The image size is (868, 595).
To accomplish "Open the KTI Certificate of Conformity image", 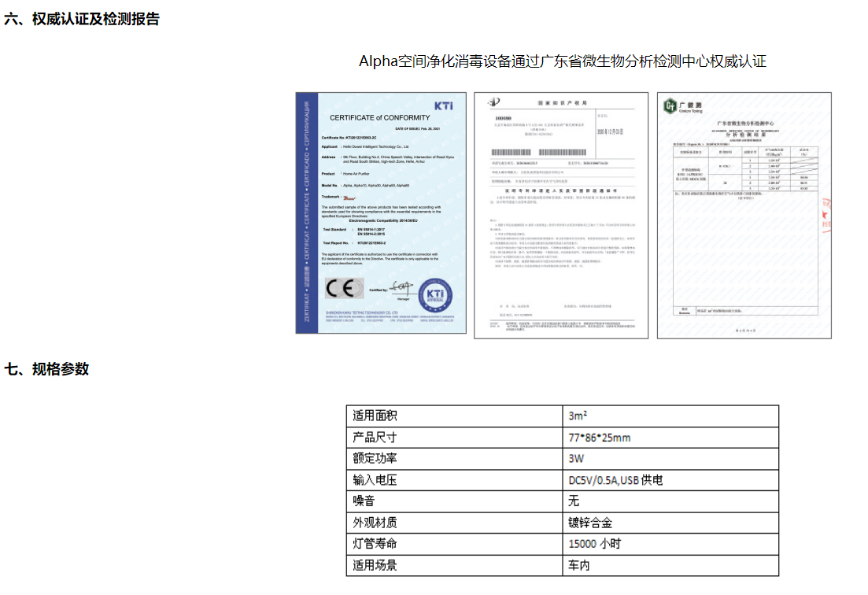I will click(381, 213).
